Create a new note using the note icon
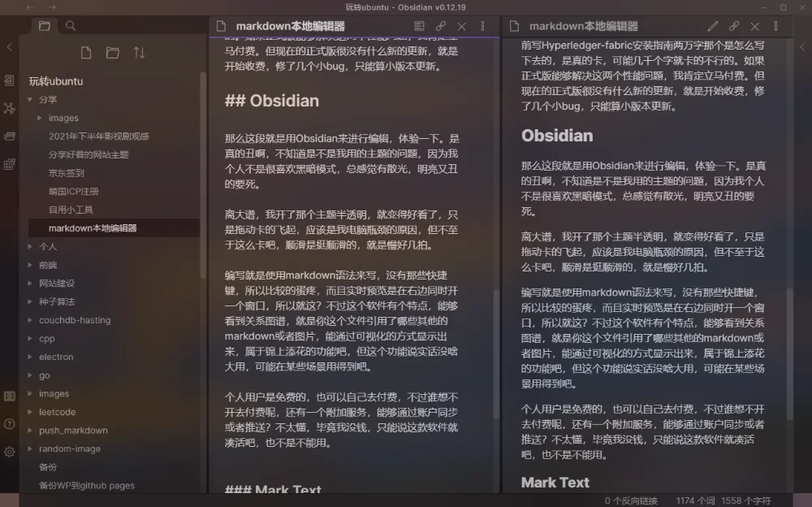Screen dimensions: 812x507 pyautogui.click(x=86, y=52)
